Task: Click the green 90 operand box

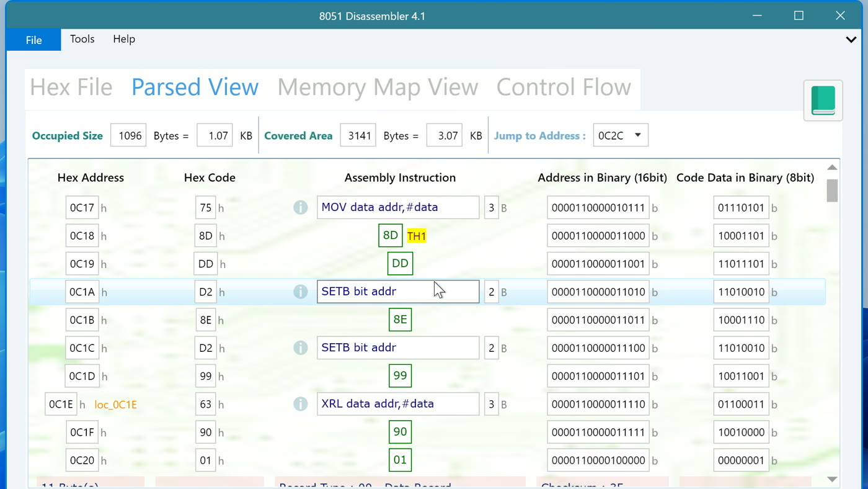Action: [x=400, y=432]
